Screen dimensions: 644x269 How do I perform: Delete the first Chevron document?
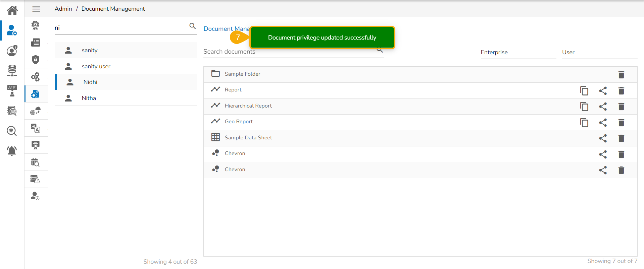point(621,154)
